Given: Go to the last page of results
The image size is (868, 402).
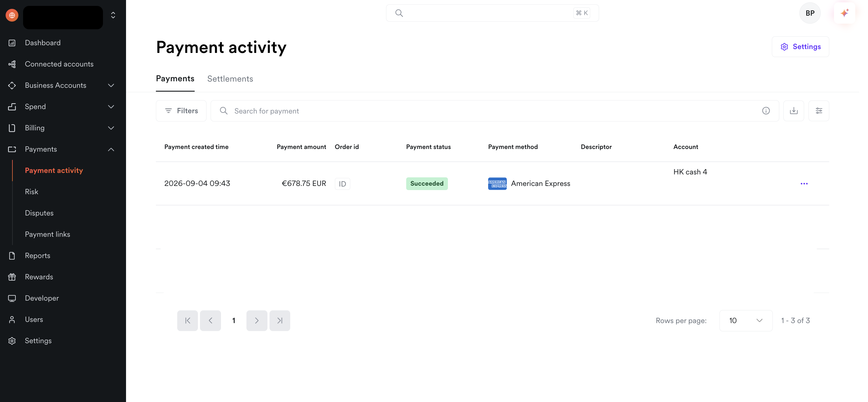Looking at the screenshot, I should [x=280, y=320].
